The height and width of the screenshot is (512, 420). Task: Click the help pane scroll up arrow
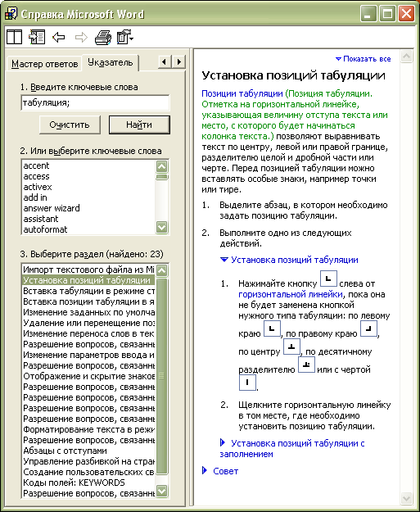pyautogui.click(x=406, y=57)
